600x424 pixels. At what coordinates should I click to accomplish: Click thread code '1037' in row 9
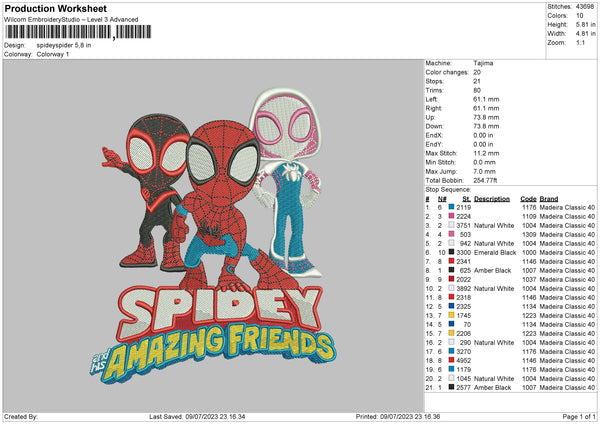point(529,279)
